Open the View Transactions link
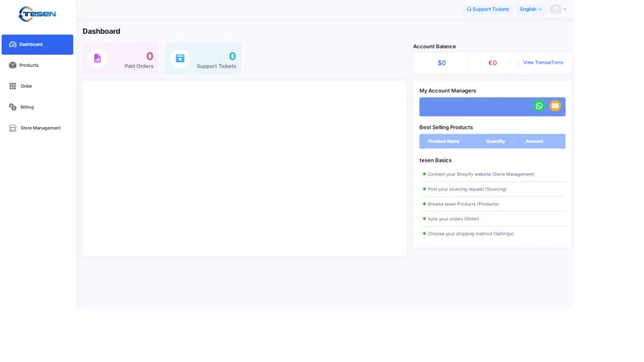The image size is (644, 362). point(543,63)
